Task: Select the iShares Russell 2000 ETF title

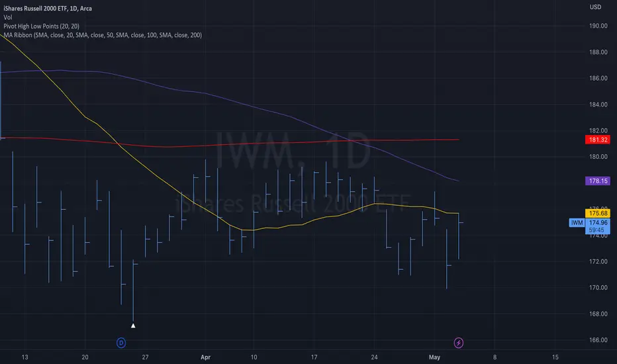Action: [x=48, y=8]
